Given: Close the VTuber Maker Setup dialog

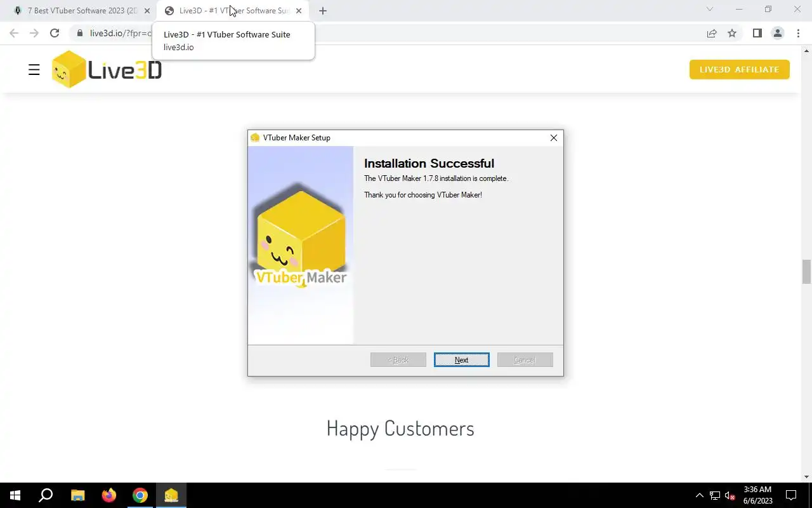Looking at the screenshot, I should point(553,138).
